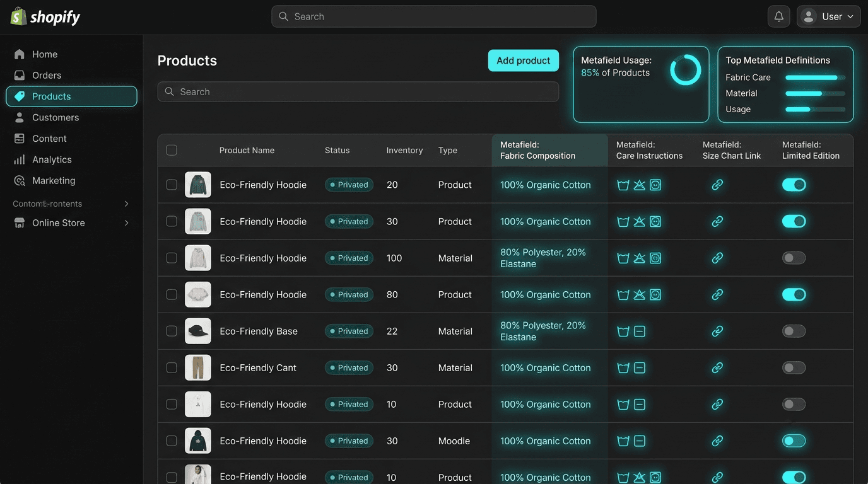The image size is (868, 484).
Task: Enable Limited Edition for Eco-Friendly Cant
Action: pos(794,367)
